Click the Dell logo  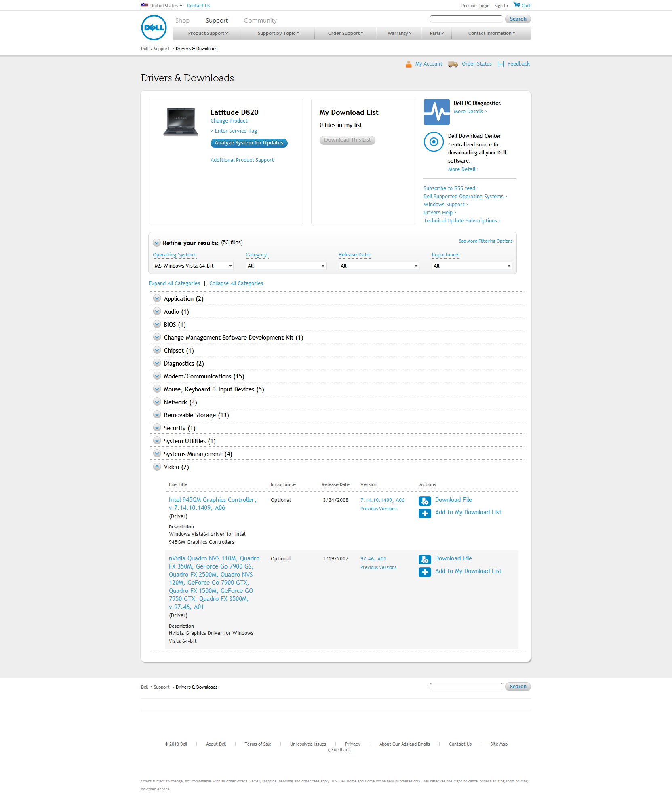[x=154, y=27]
